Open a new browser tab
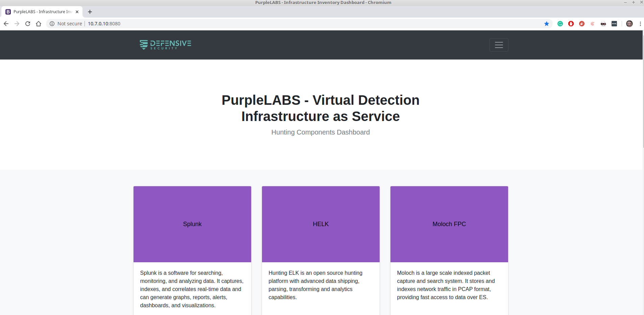 click(90, 12)
